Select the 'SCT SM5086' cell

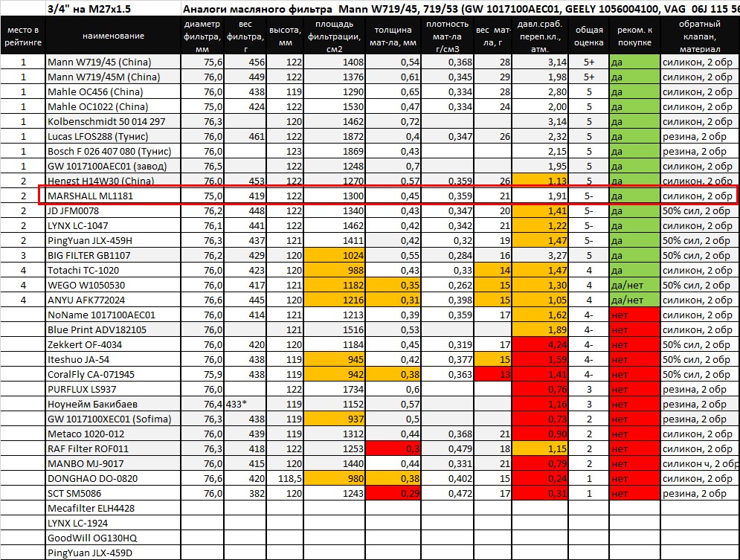(113, 493)
